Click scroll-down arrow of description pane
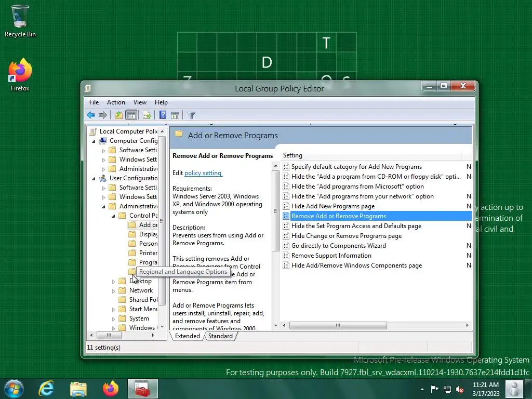Screen dimensions: 532x399 [x=276, y=326]
